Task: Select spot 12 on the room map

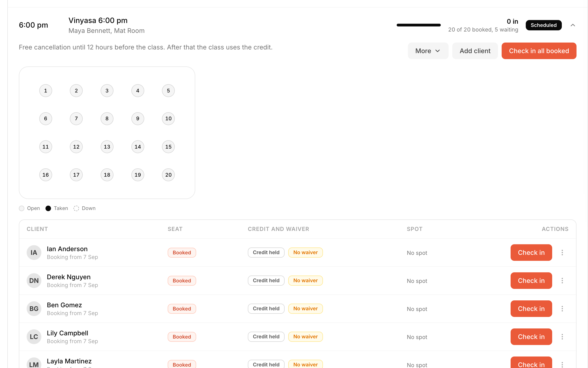Action: 76,147
